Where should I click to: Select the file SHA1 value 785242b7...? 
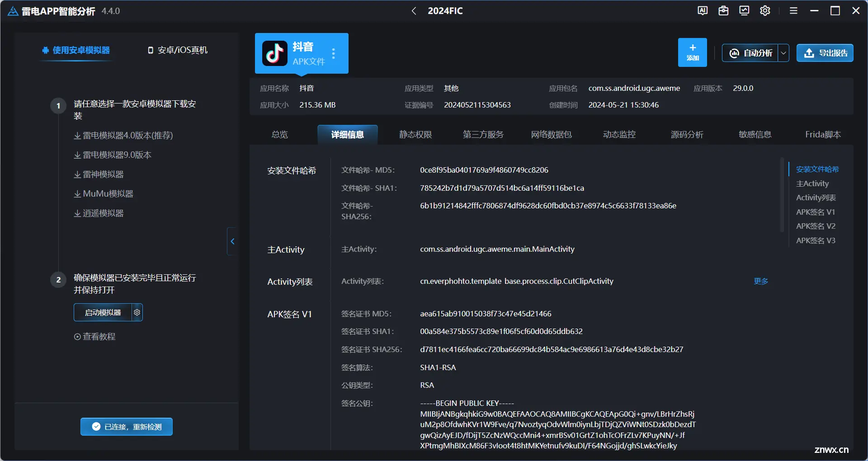tap(502, 188)
